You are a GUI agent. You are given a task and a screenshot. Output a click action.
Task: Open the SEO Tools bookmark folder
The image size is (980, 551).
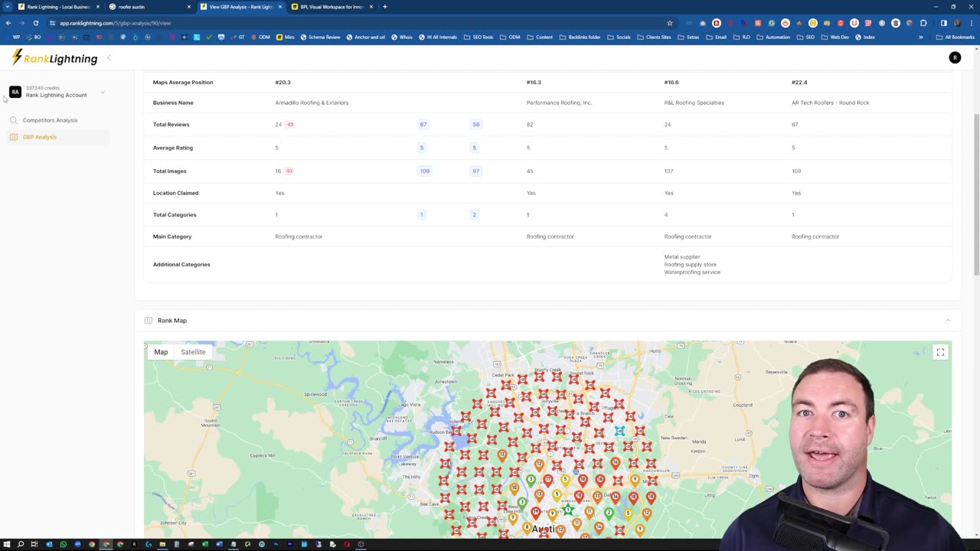[479, 37]
